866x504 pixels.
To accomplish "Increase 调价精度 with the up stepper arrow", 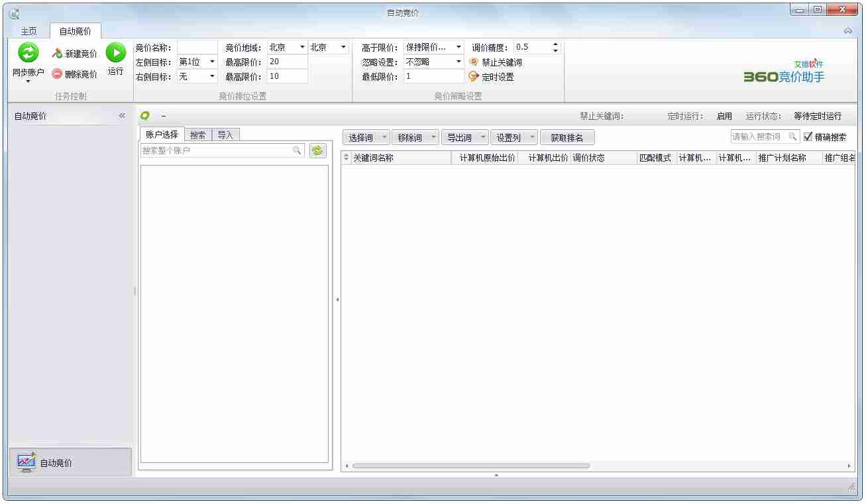I will 555,44.
